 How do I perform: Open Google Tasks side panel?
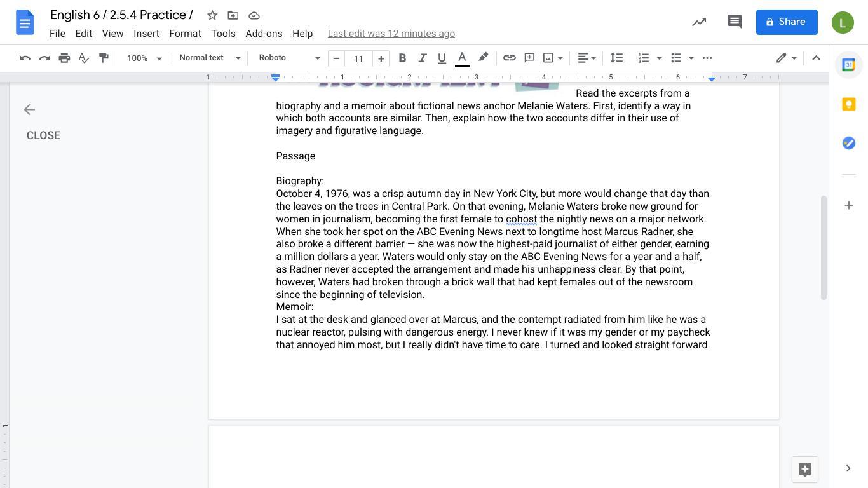(x=849, y=143)
